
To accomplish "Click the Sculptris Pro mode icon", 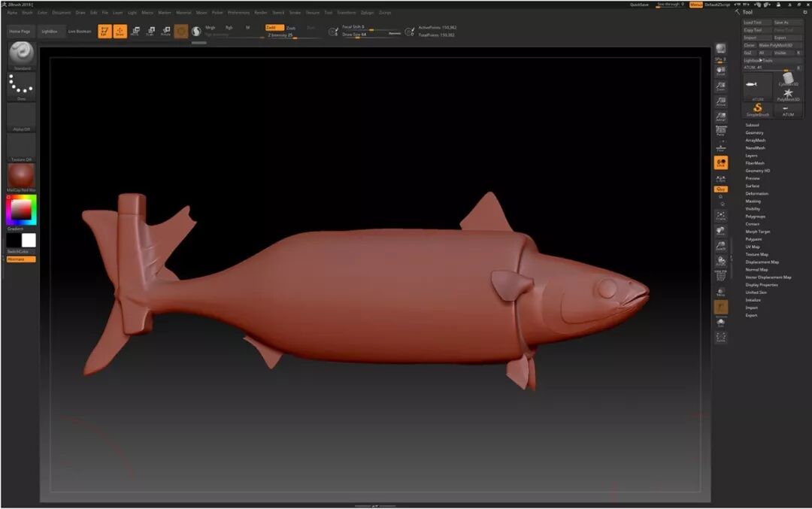I will tap(196, 32).
